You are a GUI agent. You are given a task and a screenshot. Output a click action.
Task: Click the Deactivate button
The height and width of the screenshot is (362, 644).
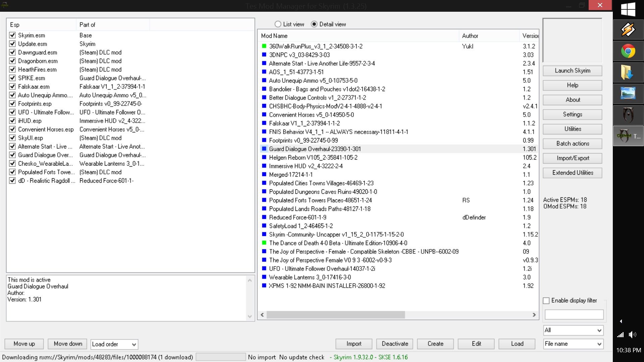[x=394, y=344]
